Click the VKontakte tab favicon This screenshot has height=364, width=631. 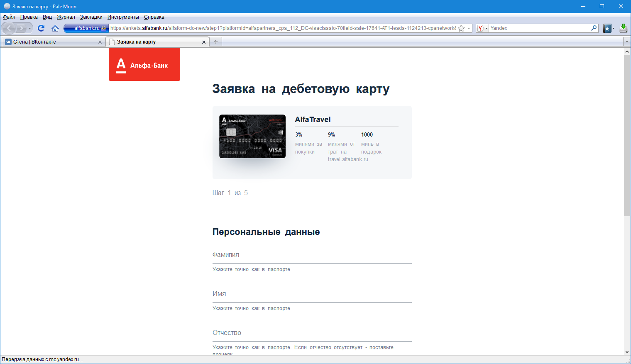[x=8, y=42]
